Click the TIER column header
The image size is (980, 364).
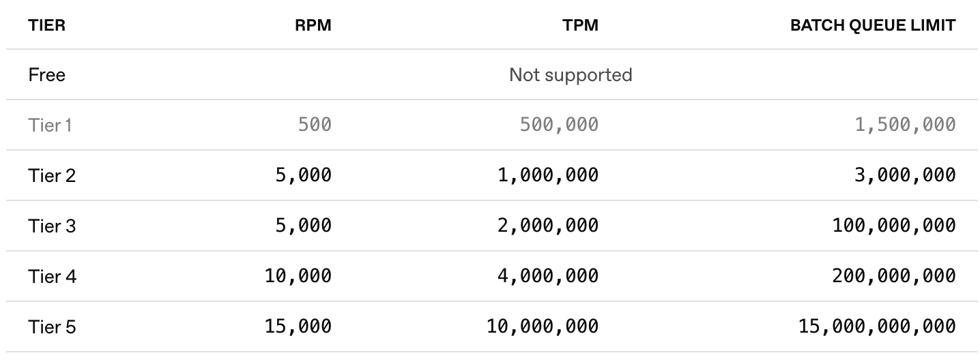(46, 25)
